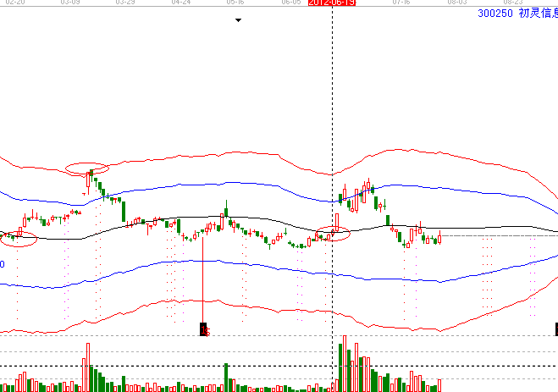Click the red ellipse beside the dashed crosshair
This screenshot has height=392, width=558.
tap(332, 235)
